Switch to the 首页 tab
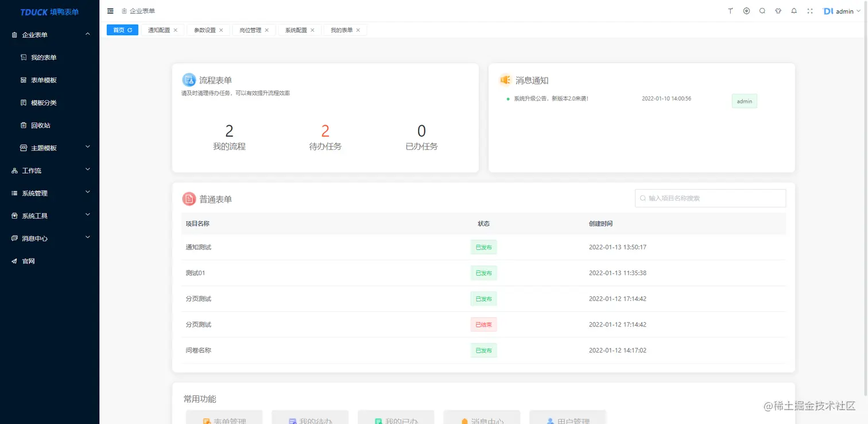This screenshot has width=868, height=424. [x=122, y=30]
